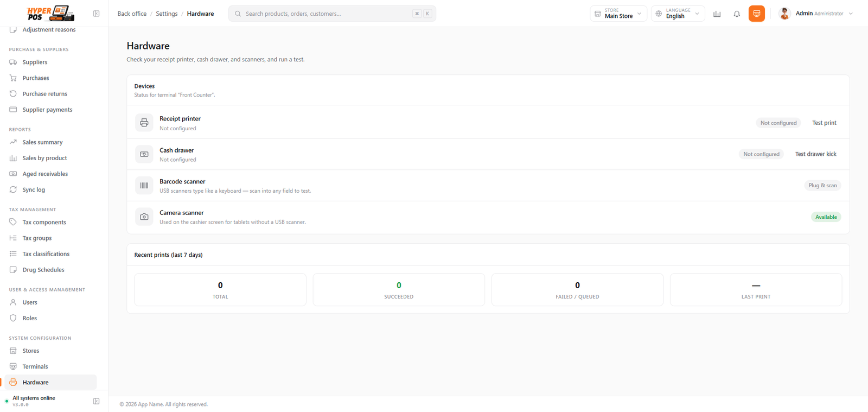Click the Camera scanner icon
The width and height of the screenshot is (868, 412).
(x=144, y=217)
